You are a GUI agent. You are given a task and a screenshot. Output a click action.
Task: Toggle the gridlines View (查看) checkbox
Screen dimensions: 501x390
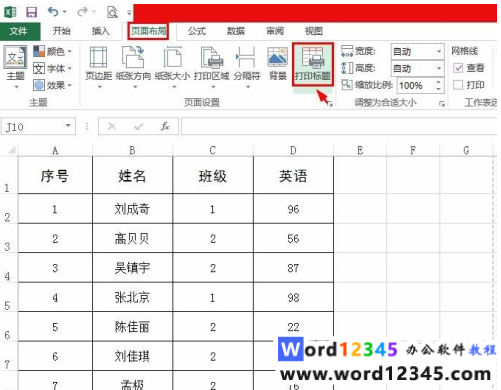pos(458,68)
